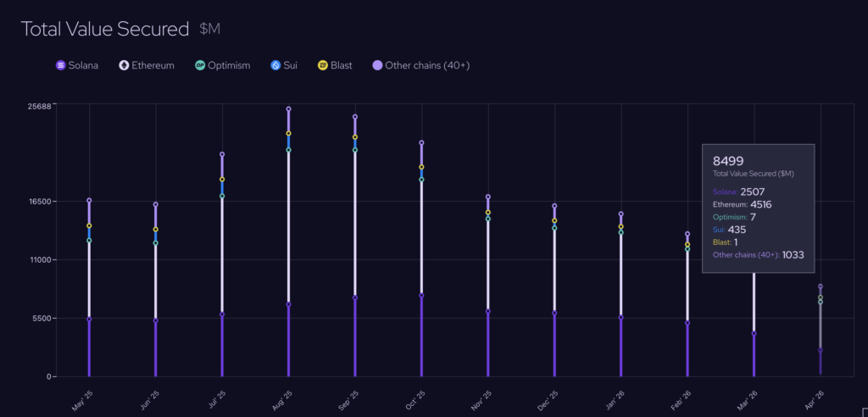
Task: Toggle the Solana series label
Action: coord(84,65)
